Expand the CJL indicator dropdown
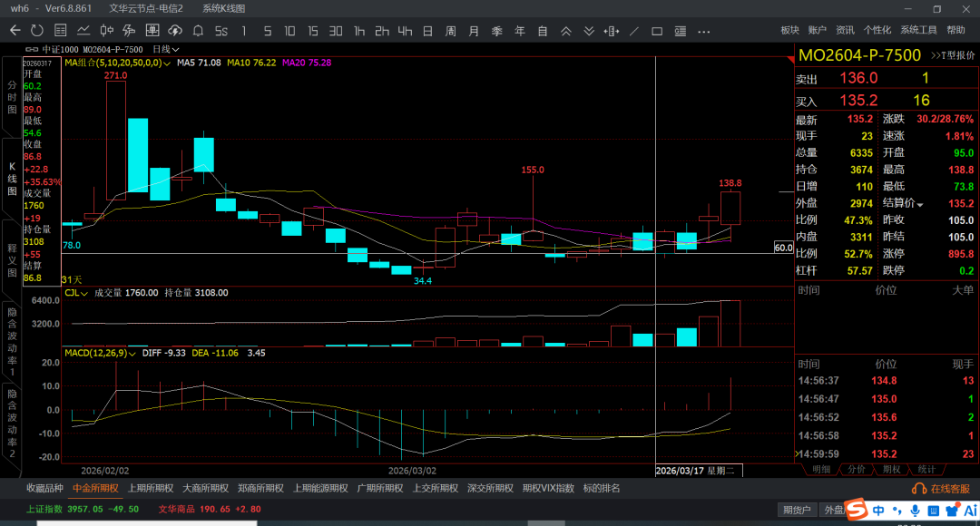The height and width of the screenshot is (526, 980). (x=84, y=293)
